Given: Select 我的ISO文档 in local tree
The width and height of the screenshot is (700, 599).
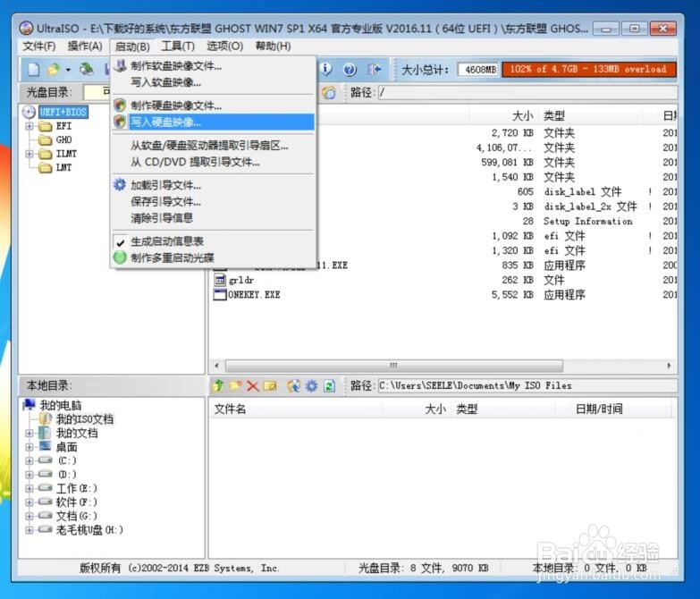Looking at the screenshot, I should point(84,419).
